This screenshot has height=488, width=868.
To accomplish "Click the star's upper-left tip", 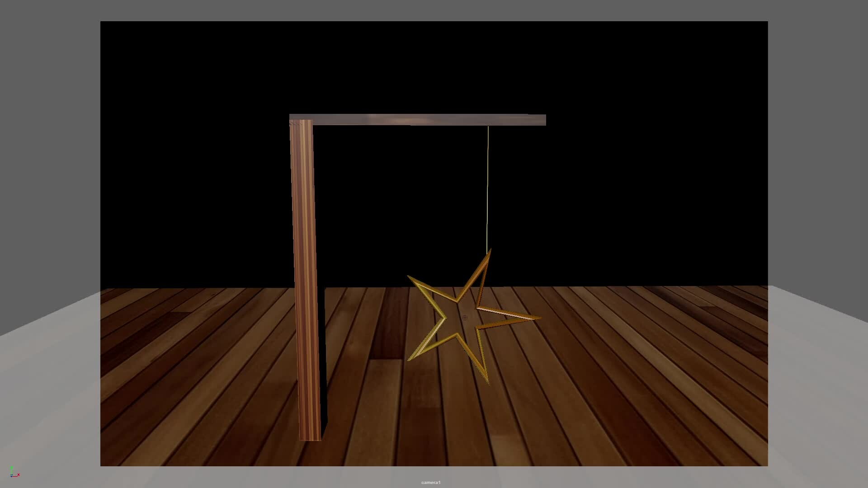I will (410, 277).
